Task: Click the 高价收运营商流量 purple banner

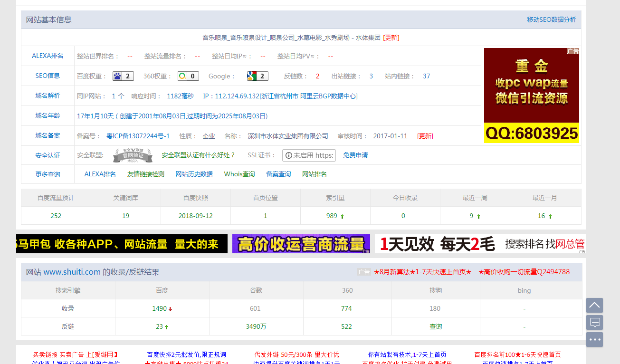Action: click(x=301, y=244)
